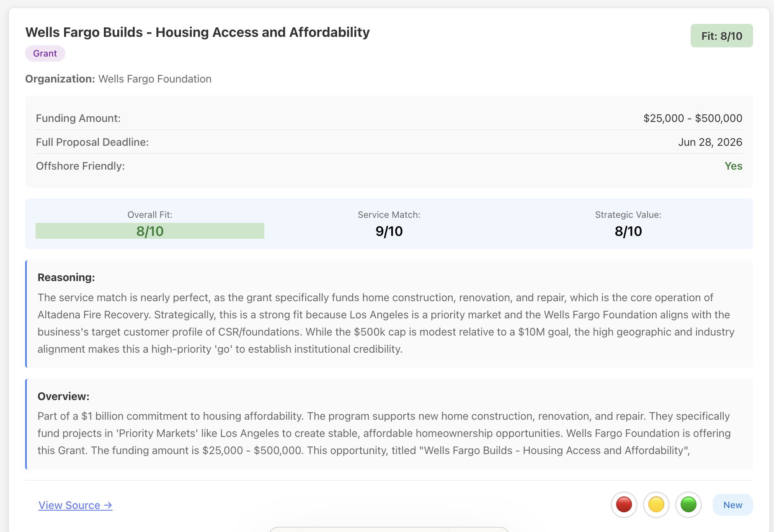The width and height of the screenshot is (774, 532).
Task: Select the green status circle button
Action: click(688, 505)
